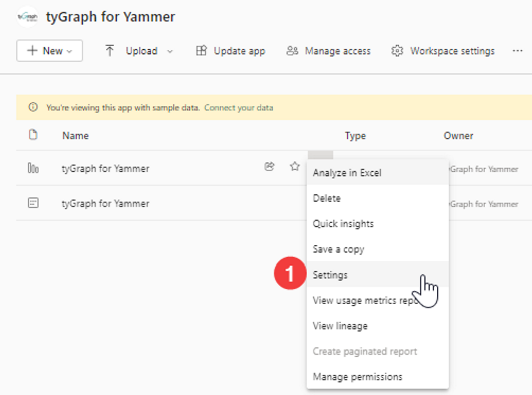Click the report bar chart icon in first row
This screenshot has width=532, height=395.
tap(33, 168)
